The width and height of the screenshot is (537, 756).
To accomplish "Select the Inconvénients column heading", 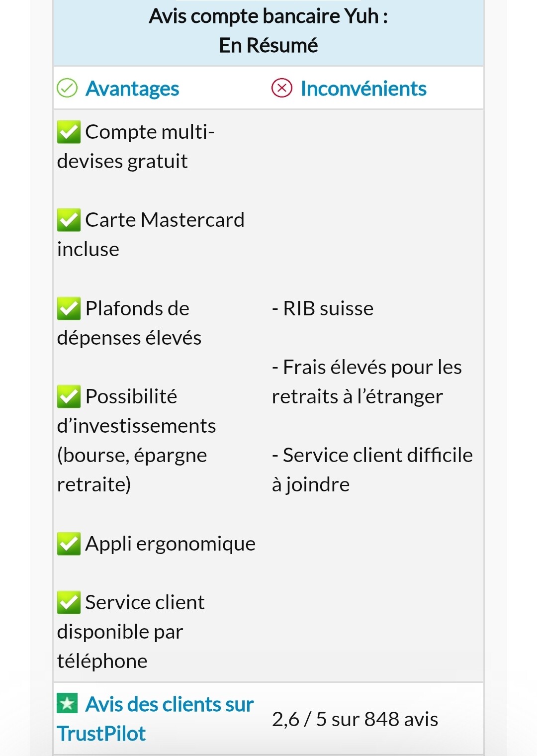I will click(363, 89).
